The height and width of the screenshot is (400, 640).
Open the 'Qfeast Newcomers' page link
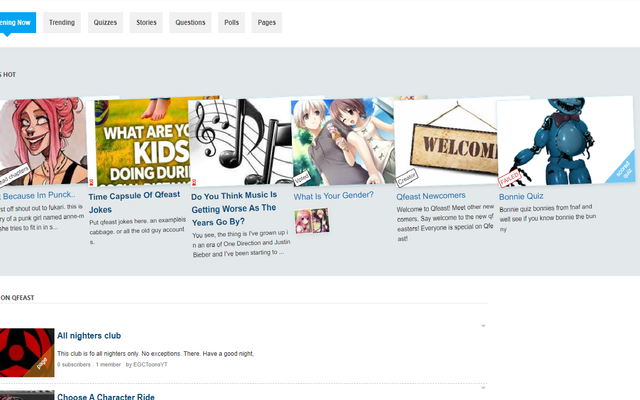coord(431,196)
